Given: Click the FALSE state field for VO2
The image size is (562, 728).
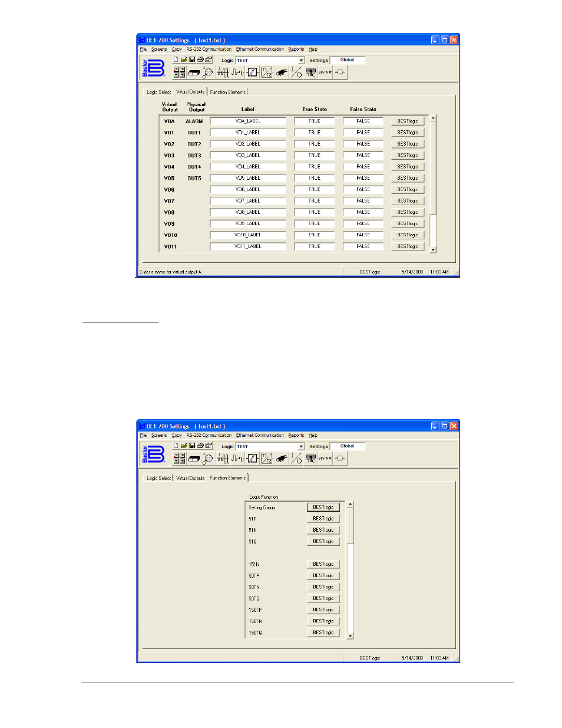Looking at the screenshot, I should click(363, 144).
